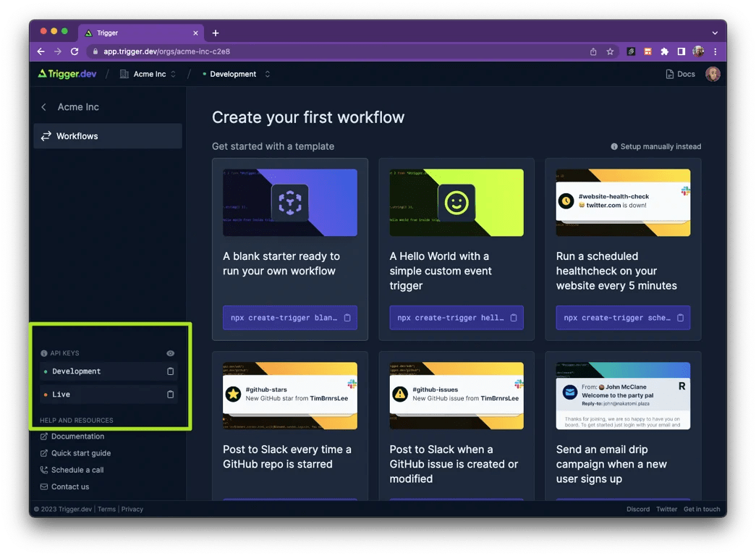Select the Trigger browser tab
The height and width of the screenshot is (556, 756).
pyautogui.click(x=141, y=33)
